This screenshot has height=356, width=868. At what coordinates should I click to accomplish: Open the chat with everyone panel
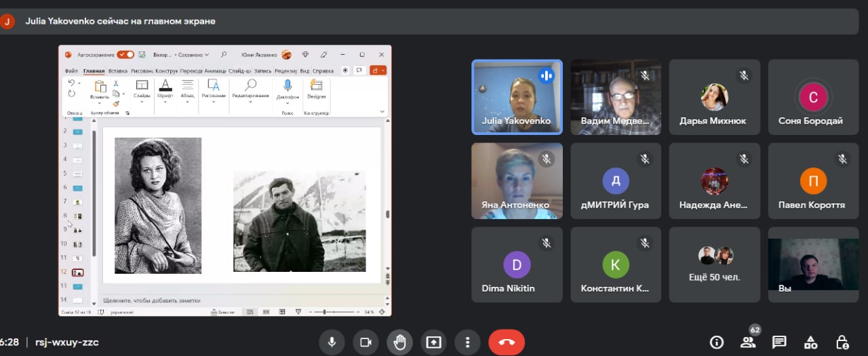[779, 342]
